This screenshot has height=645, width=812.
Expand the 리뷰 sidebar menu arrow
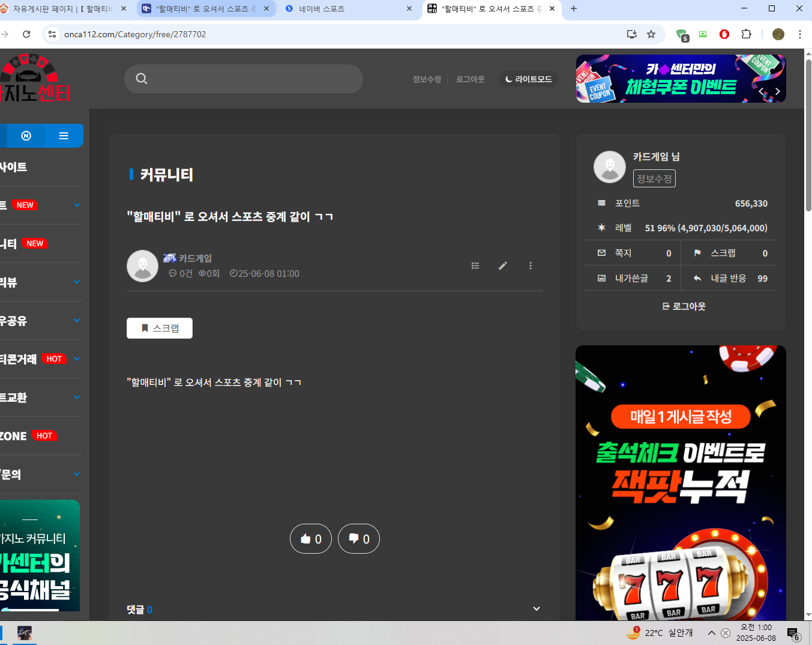77,282
